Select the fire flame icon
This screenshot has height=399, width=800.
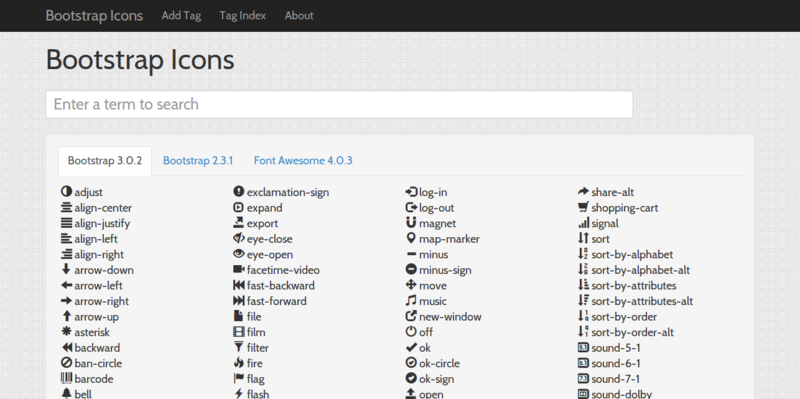[x=238, y=363]
